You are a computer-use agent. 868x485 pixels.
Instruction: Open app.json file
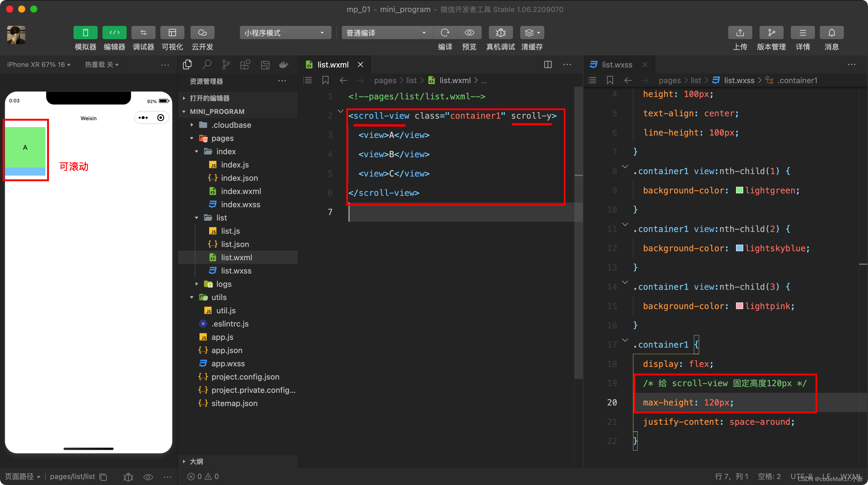(x=238, y=350)
